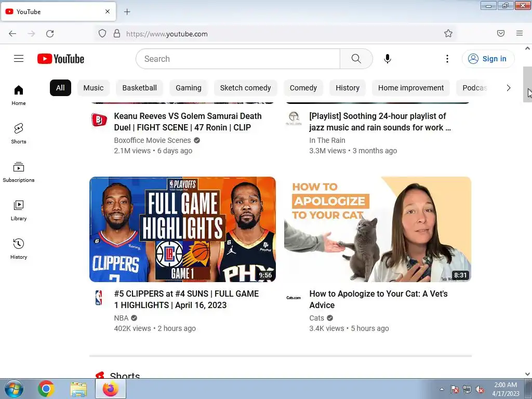
Task: Open taskbar clock showing 2:00 AM
Action: click(x=506, y=389)
